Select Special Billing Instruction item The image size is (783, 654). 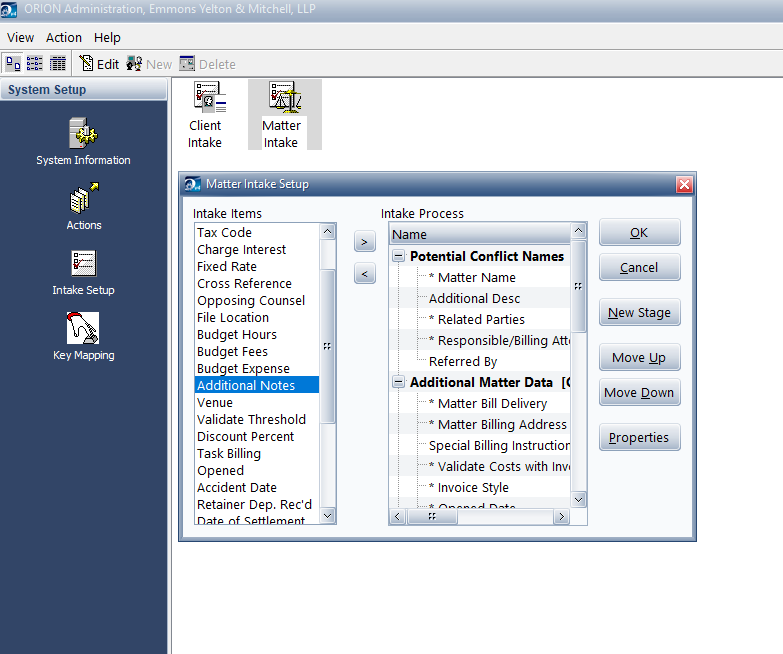499,445
